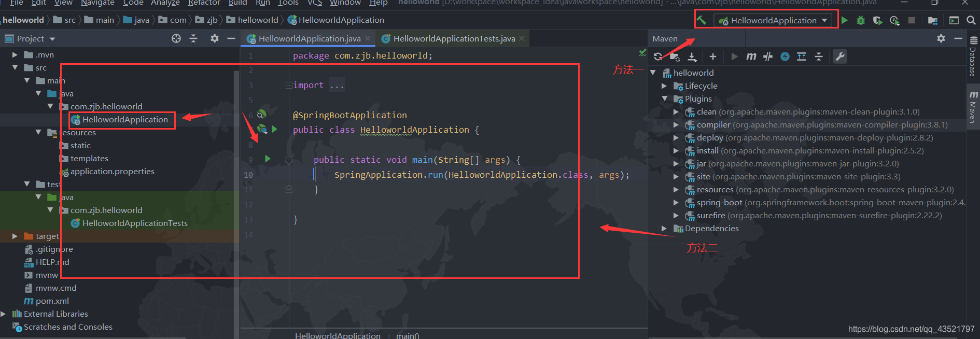980x339 pixels.
Task: Collapse Plugins node in Maven panel
Action: pos(664,98)
